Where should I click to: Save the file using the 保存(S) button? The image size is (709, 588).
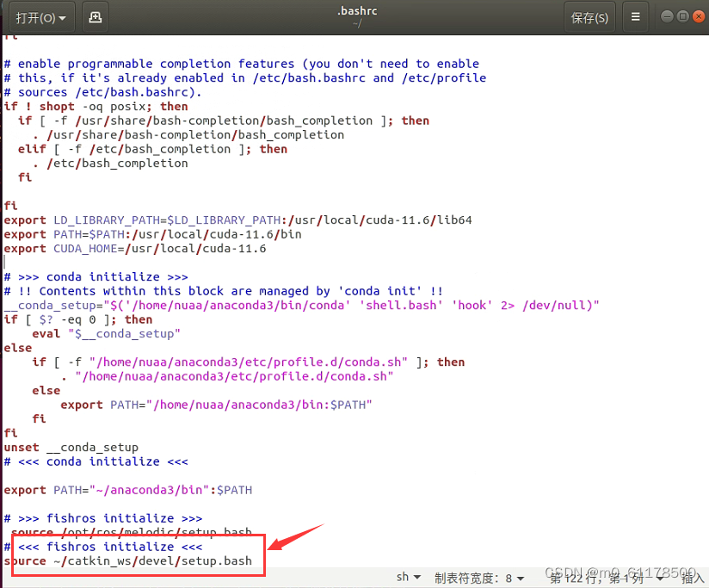pos(589,16)
